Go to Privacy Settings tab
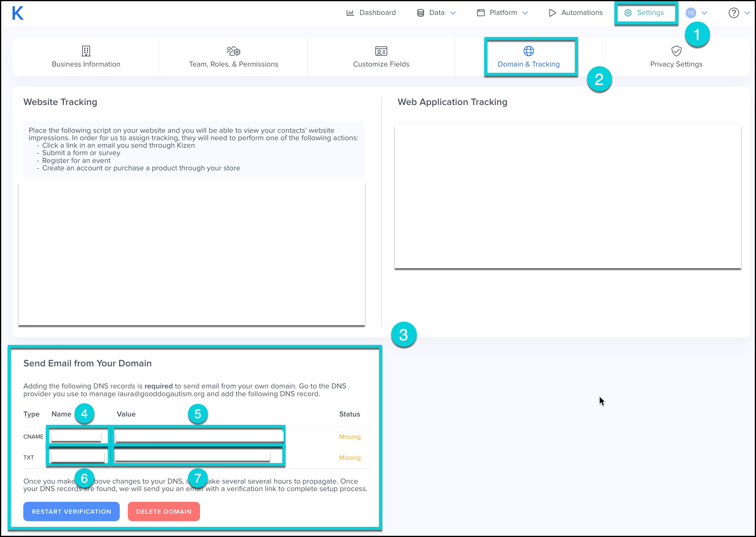 pos(676,57)
